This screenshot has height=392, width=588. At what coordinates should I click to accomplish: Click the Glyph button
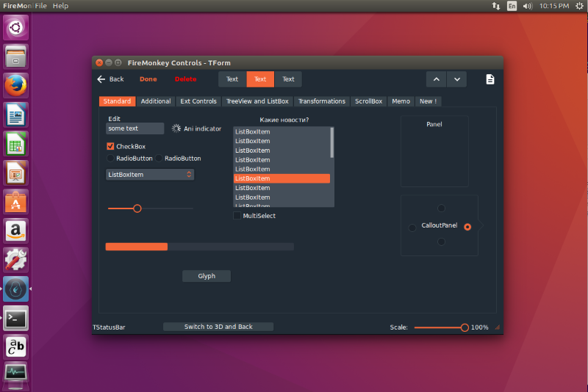[207, 276]
